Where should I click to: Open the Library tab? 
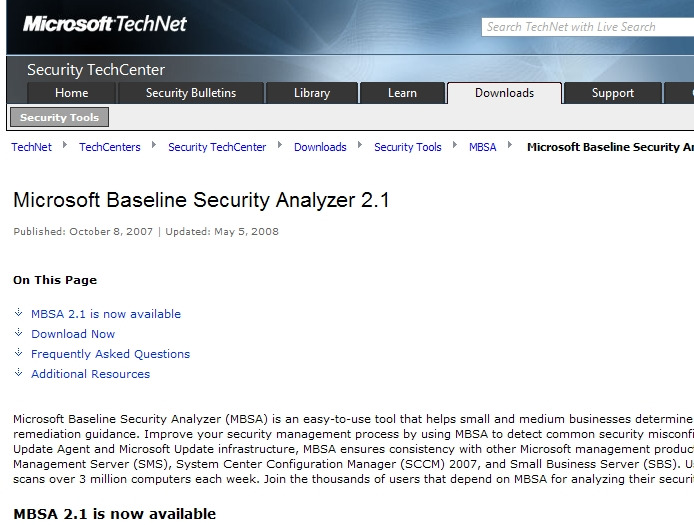(x=312, y=93)
